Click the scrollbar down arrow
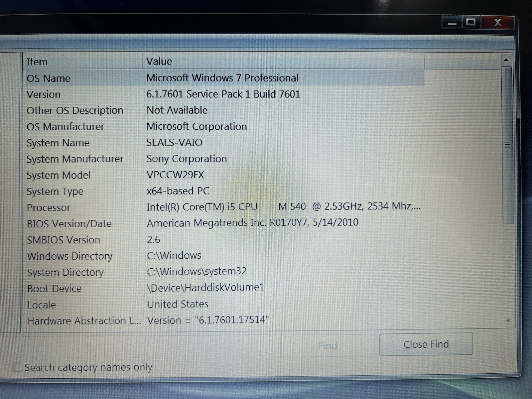Image resolution: width=532 pixels, height=399 pixels. click(x=508, y=321)
